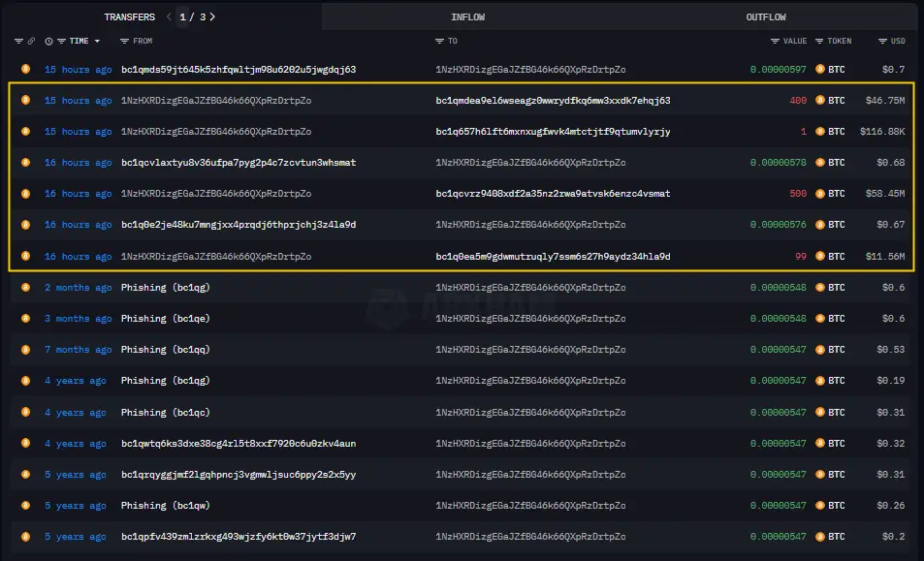Open the TOKEN column filter icon
The width and height of the screenshot is (924, 561).
(819, 42)
